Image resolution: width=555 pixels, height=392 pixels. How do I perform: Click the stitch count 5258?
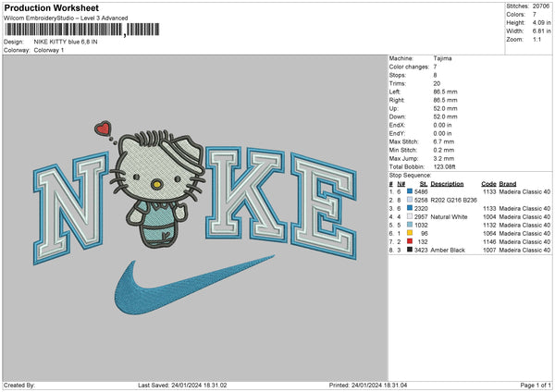tap(421, 200)
